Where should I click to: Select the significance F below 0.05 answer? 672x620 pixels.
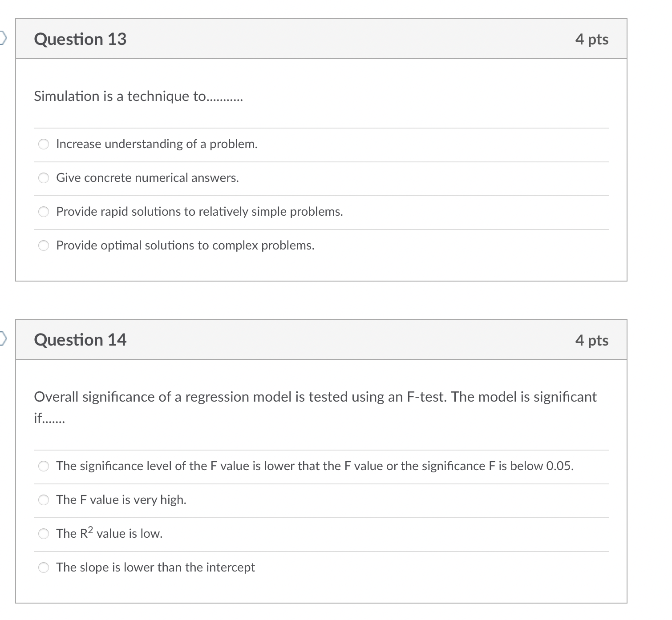[x=44, y=466]
